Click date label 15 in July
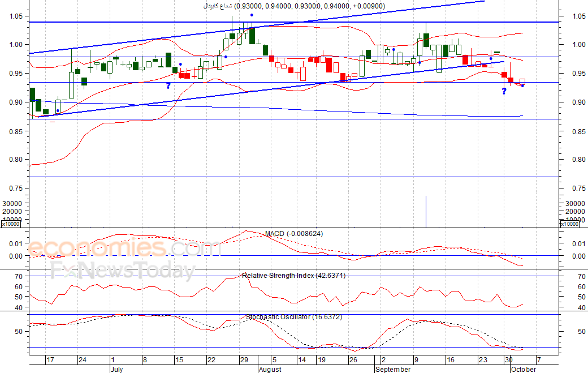Image resolution: width=588 pixels, height=373 pixels. pos(179,360)
